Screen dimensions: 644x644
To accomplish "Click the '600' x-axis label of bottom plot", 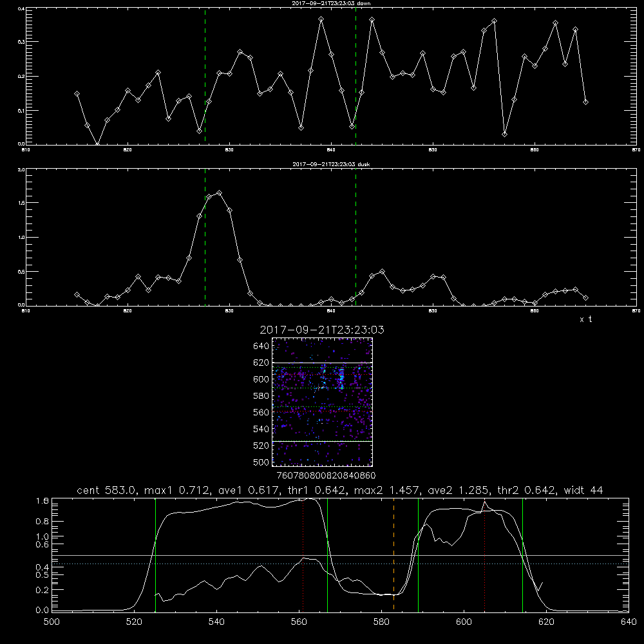I will 464,622.
